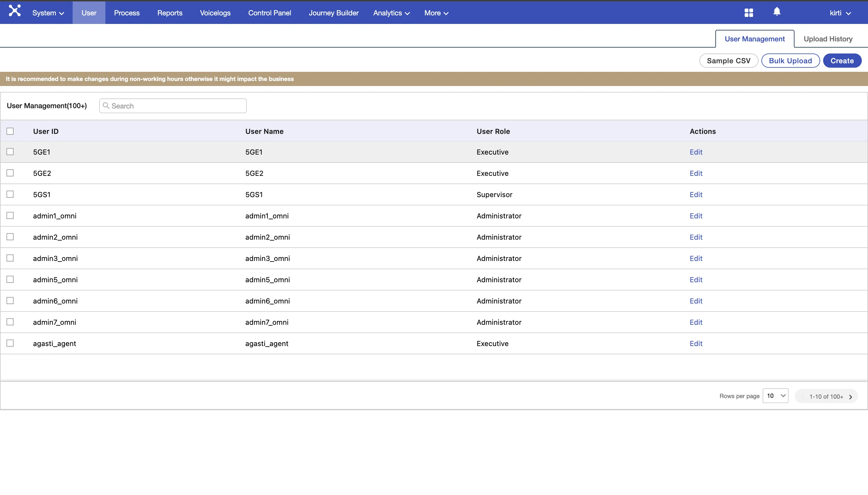The height and width of the screenshot is (495, 868).
Task: Switch to the Upload History tab
Action: pos(828,39)
